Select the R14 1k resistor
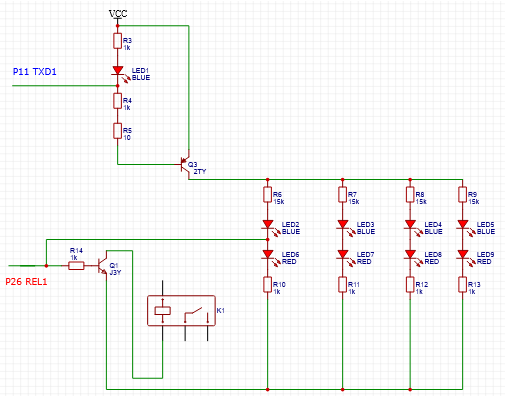The image size is (505, 396). (x=76, y=266)
